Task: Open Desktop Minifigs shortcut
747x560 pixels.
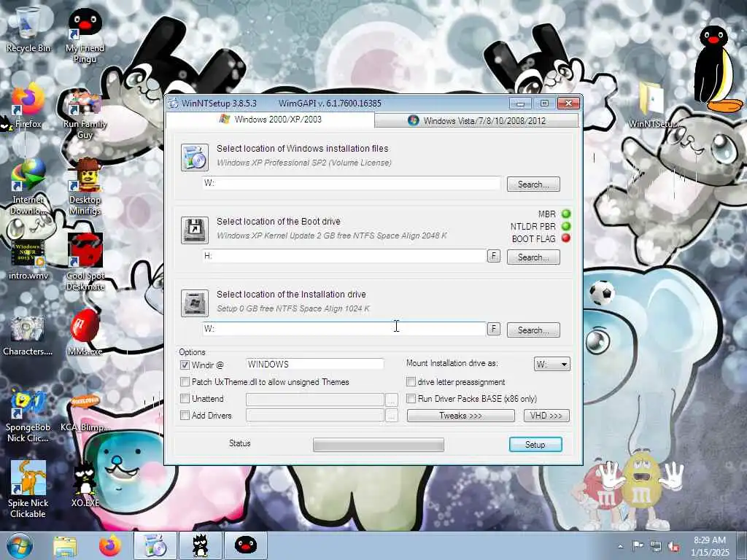Action: [85, 187]
